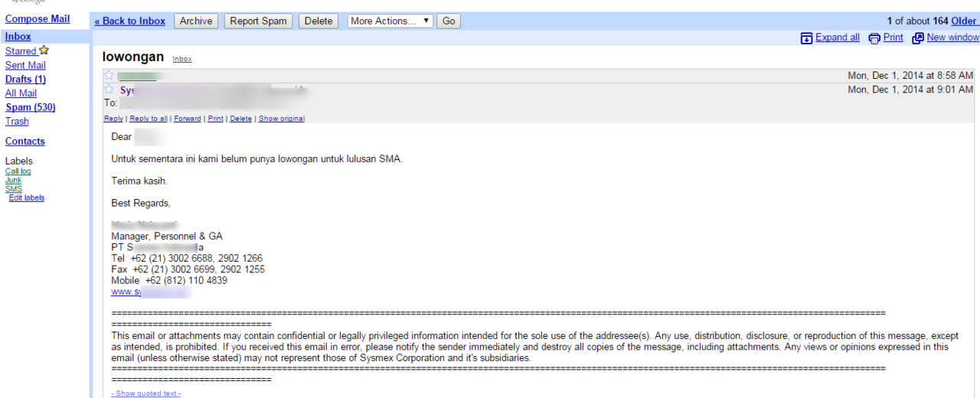Expand the first collapsed message header
The image size is (980, 398).
[490, 76]
